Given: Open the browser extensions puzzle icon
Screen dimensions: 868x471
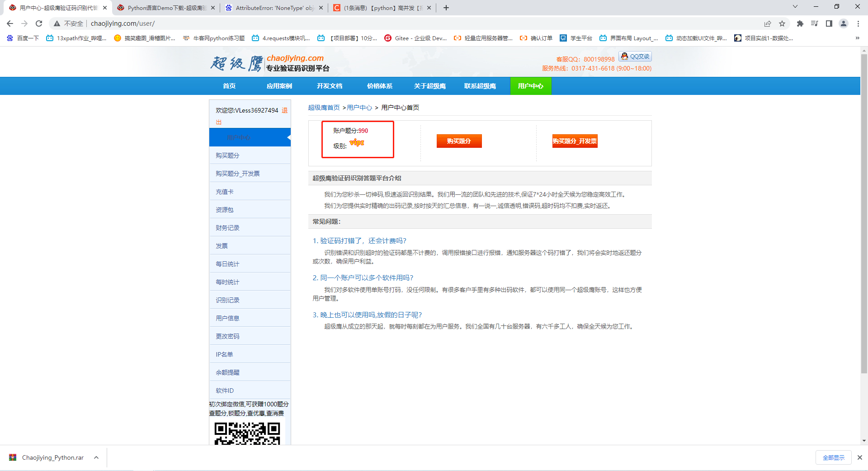Looking at the screenshot, I should [800, 24].
